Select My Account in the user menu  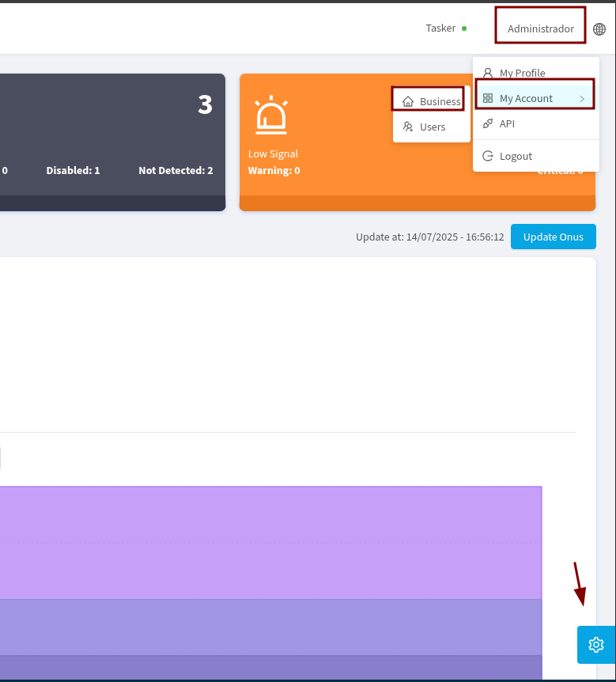click(x=526, y=99)
